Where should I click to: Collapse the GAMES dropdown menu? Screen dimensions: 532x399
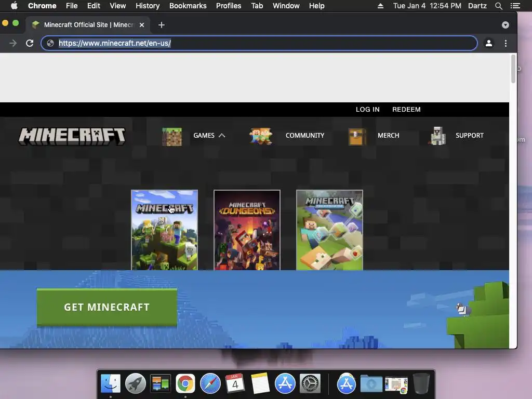coord(209,136)
